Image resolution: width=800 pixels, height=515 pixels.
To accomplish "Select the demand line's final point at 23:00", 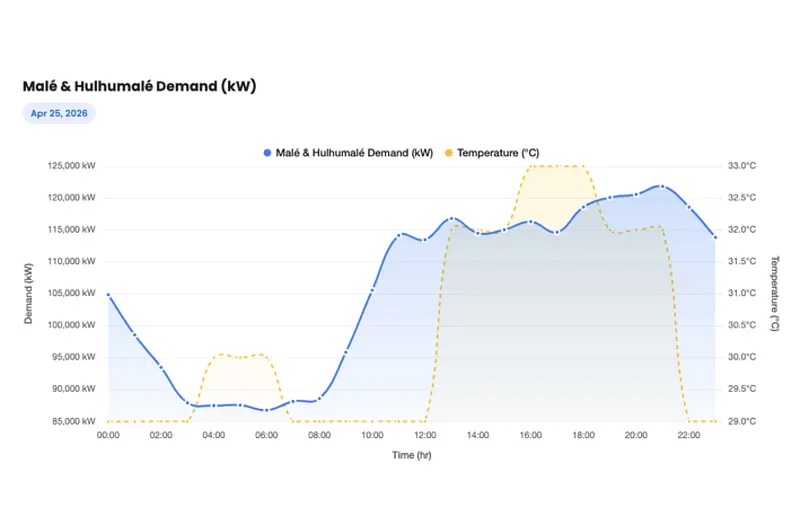I will click(x=714, y=237).
